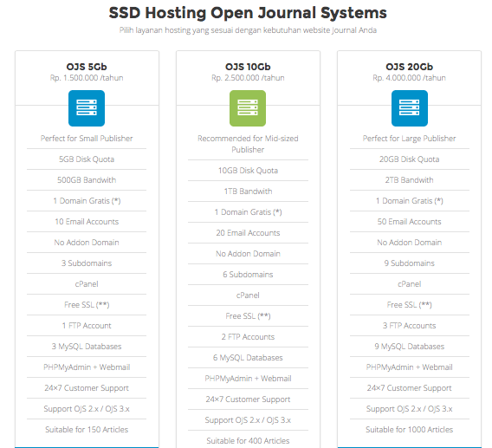The height and width of the screenshot is (448, 492).
Task: Select the OJS 20Gb plan heading
Action: (410, 67)
